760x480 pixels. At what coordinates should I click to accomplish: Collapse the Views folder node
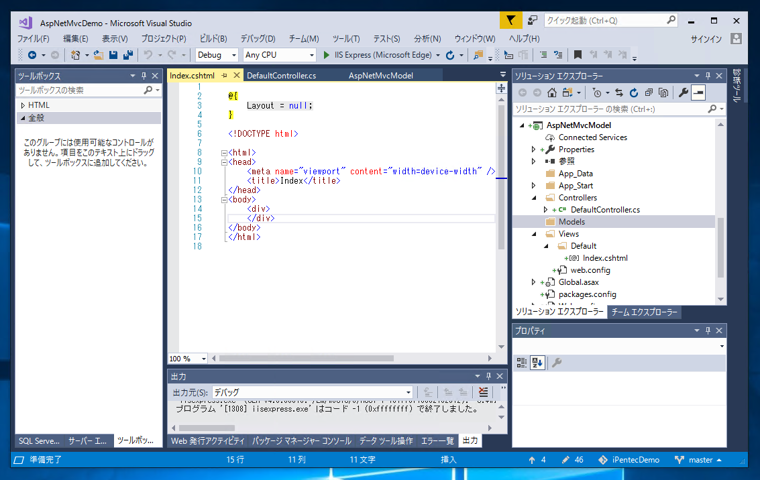pyautogui.click(x=534, y=234)
